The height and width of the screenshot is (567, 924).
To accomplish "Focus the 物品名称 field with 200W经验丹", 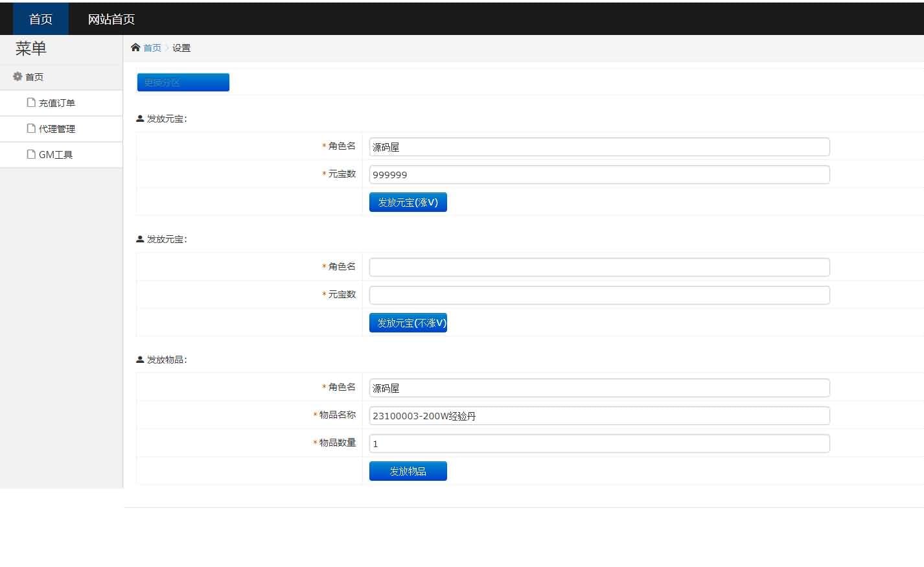I will click(599, 416).
